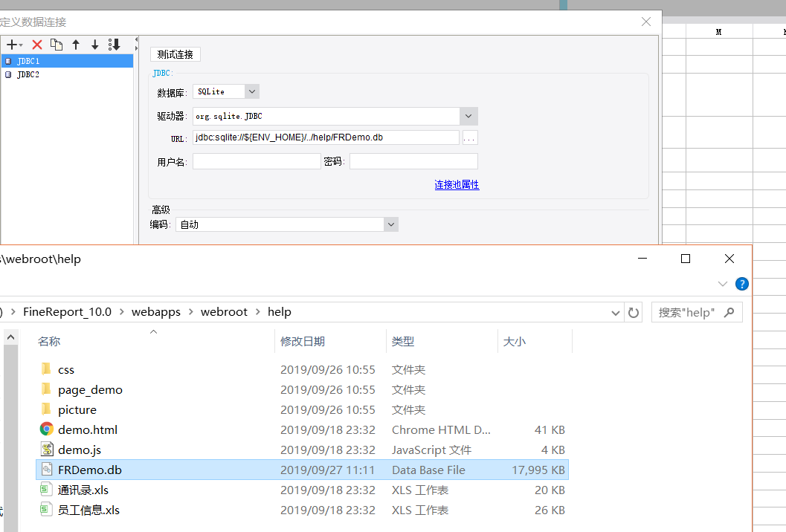Focus the 用户名 username field

[257, 161]
